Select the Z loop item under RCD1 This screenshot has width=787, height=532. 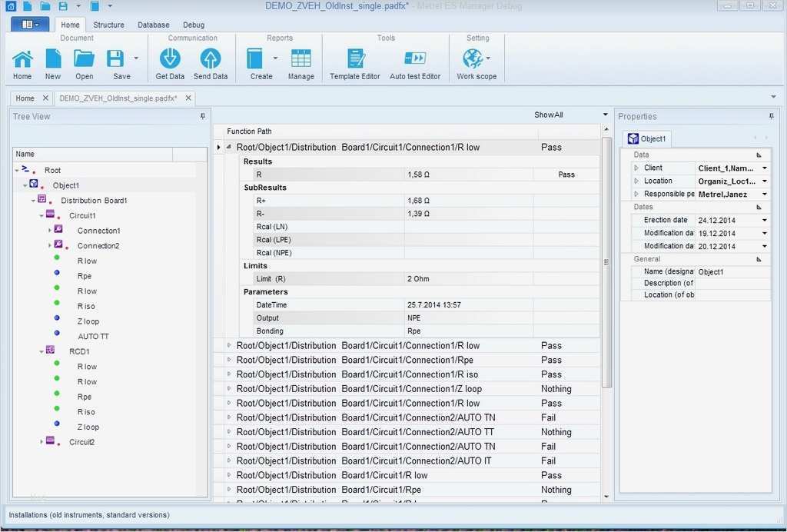pos(88,427)
